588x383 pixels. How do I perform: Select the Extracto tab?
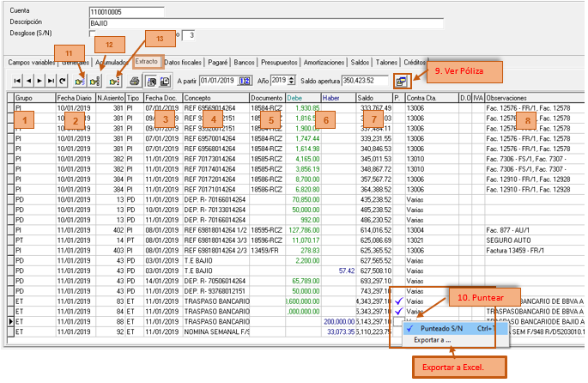point(147,62)
